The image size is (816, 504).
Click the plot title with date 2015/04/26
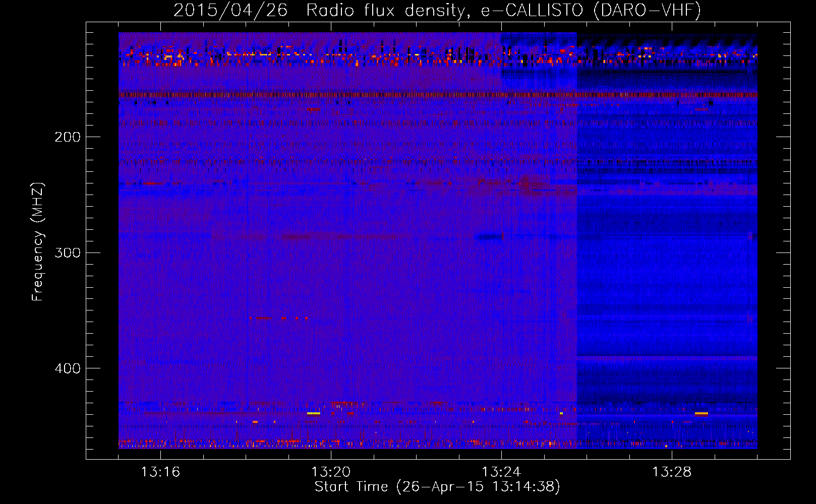pos(437,10)
